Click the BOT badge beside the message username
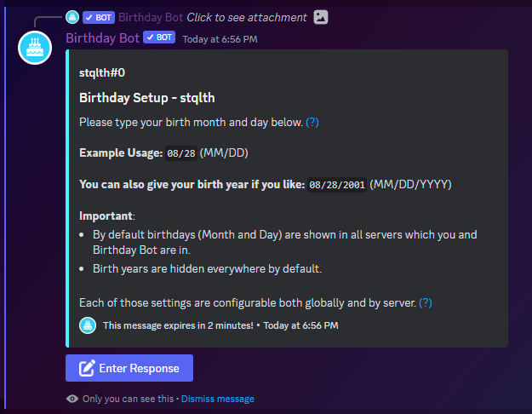The image size is (532, 414). 159,37
